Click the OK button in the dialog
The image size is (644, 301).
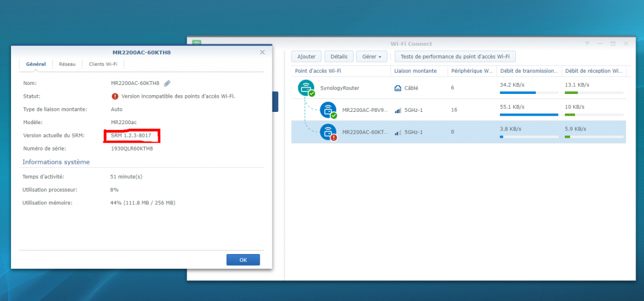pos(243,260)
